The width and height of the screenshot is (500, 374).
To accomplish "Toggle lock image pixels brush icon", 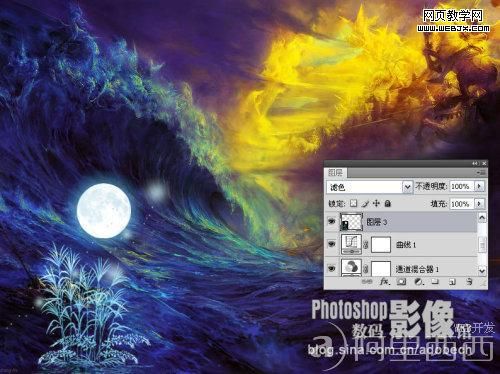I will (365, 203).
